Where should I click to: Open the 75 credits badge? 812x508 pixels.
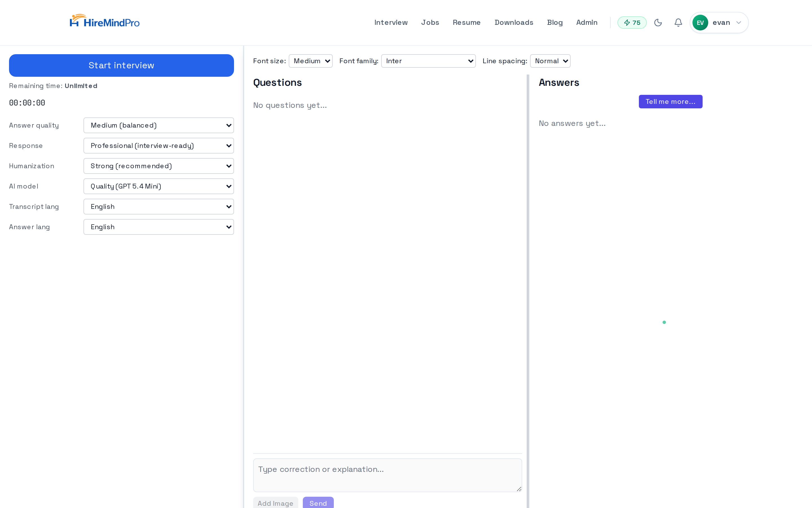[x=632, y=23]
